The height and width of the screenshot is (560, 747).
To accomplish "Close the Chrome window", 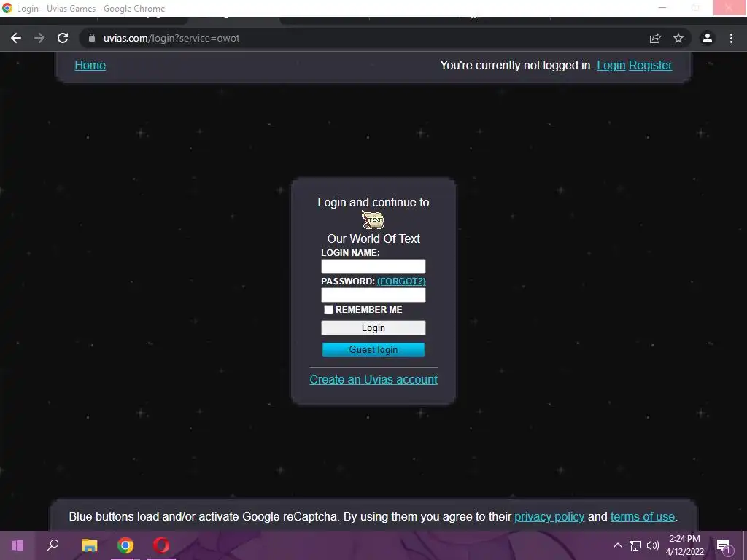I will (x=729, y=7).
